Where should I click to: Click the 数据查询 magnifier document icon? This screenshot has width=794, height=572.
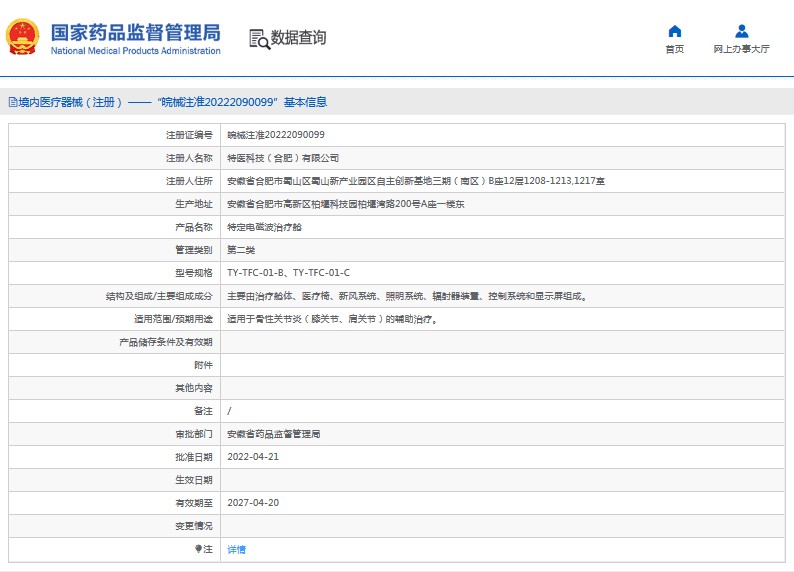click(259, 38)
